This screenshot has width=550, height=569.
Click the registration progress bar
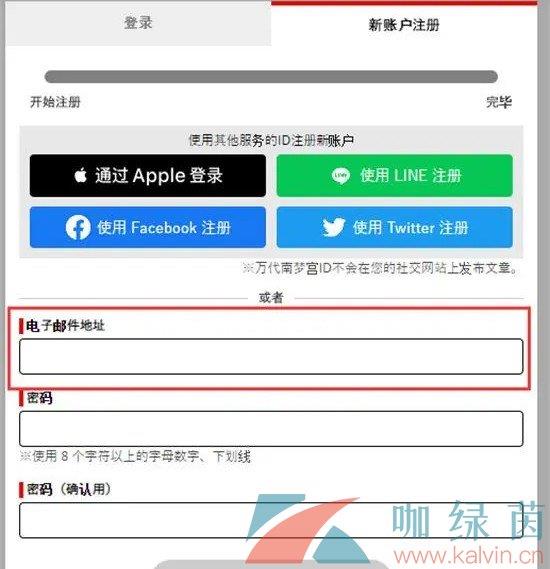coord(271,77)
